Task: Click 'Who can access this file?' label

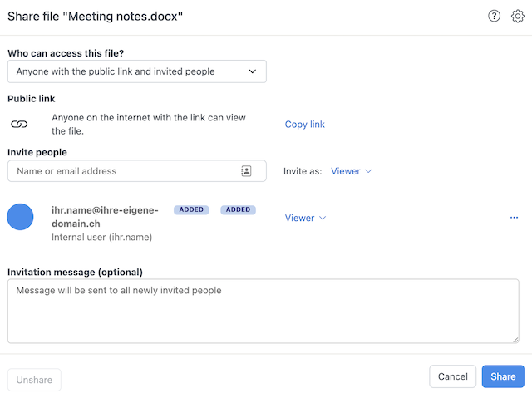Action: (66, 53)
